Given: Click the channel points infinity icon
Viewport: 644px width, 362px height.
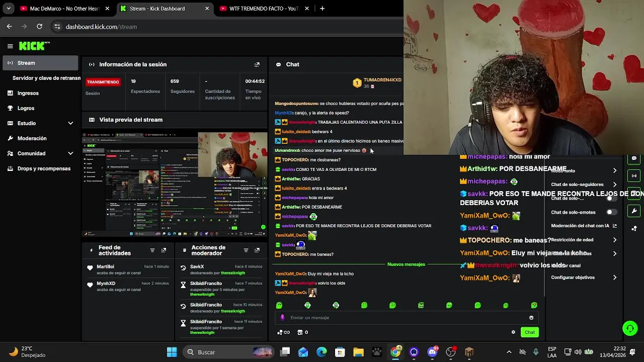Looking at the screenshot, I should (284, 332).
